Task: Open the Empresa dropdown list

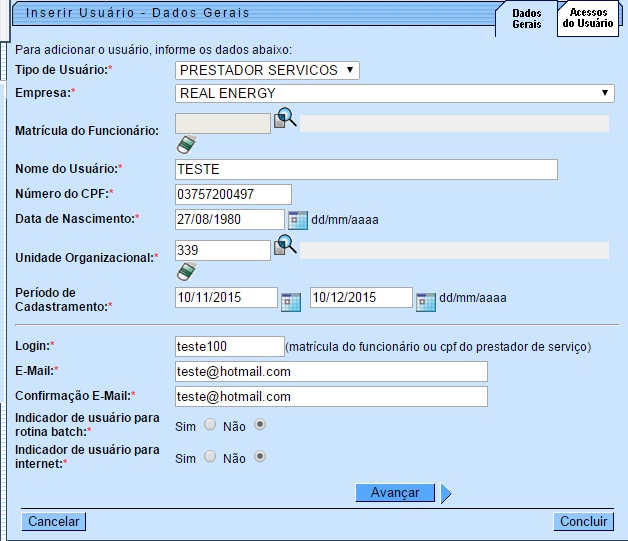Action: 395,93
